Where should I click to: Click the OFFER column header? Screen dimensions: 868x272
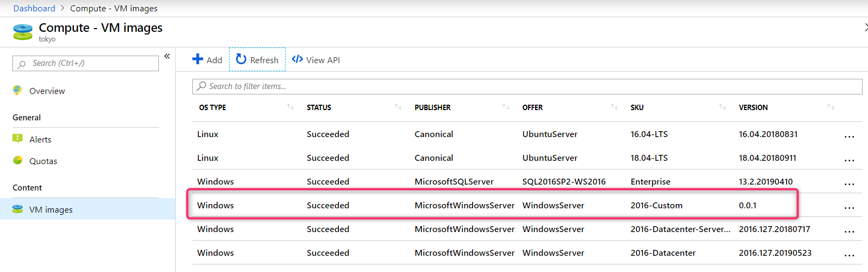click(532, 107)
